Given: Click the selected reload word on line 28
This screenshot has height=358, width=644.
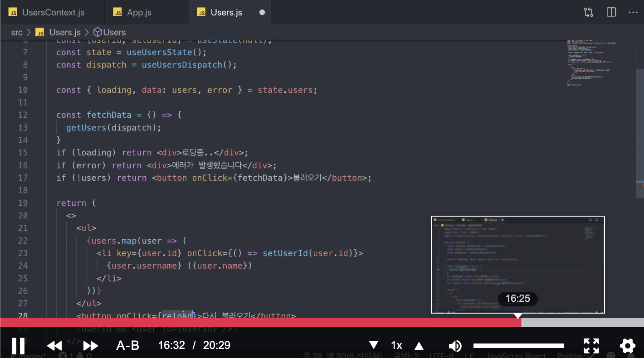Looking at the screenshot, I should [177, 314].
